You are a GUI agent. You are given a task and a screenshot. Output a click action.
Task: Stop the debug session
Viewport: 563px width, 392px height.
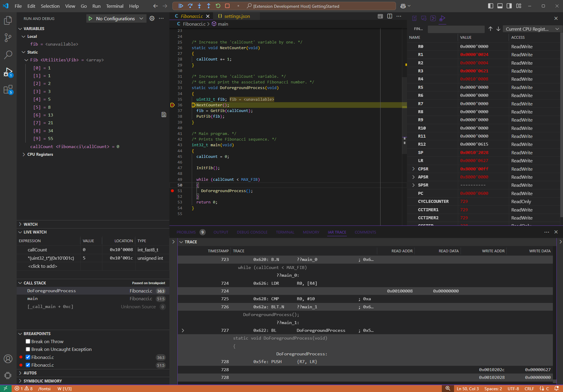[227, 6]
